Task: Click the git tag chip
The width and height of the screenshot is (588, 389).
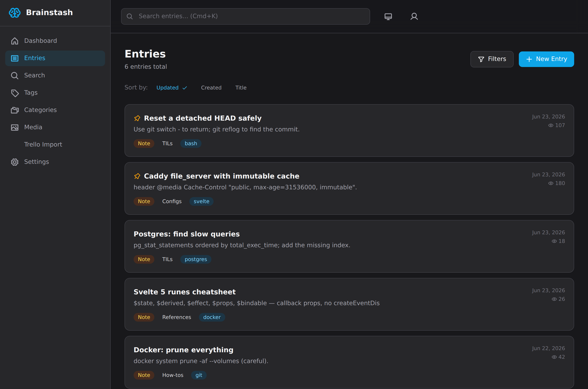Action: tap(199, 375)
